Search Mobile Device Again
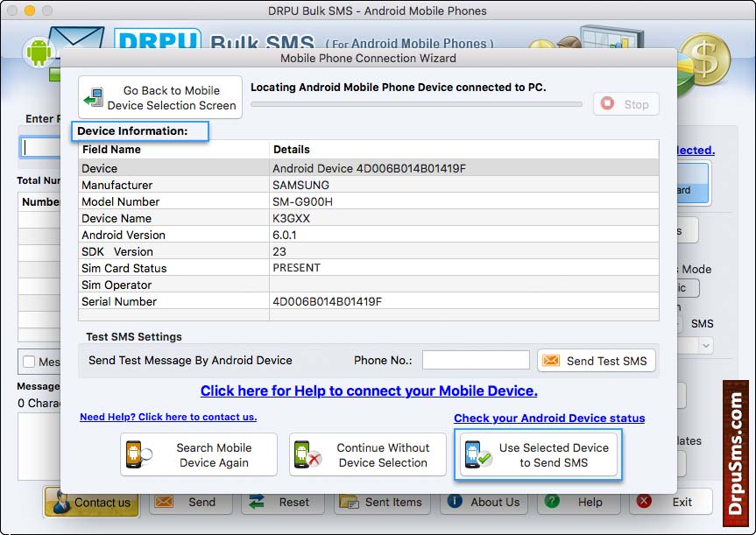This screenshot has height=535, width=756. pos(199,454)
